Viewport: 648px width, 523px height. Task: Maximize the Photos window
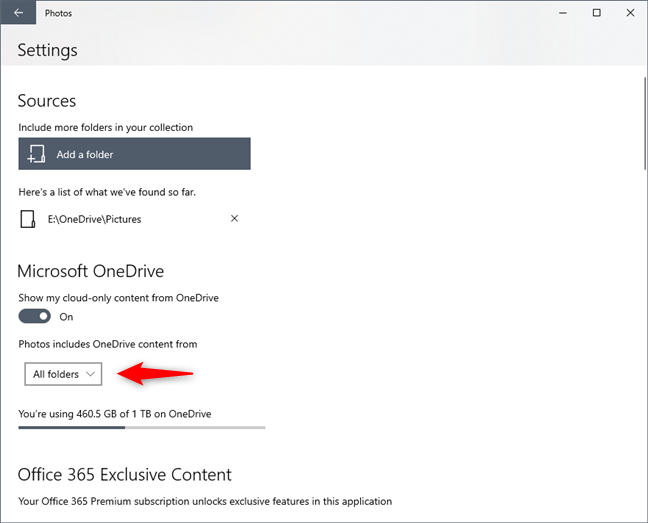point(597,13)
